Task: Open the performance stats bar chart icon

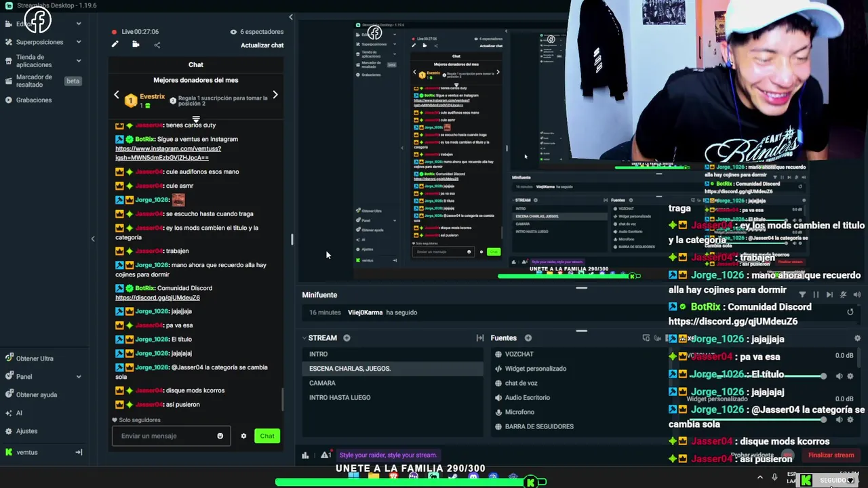Action: 305,455
